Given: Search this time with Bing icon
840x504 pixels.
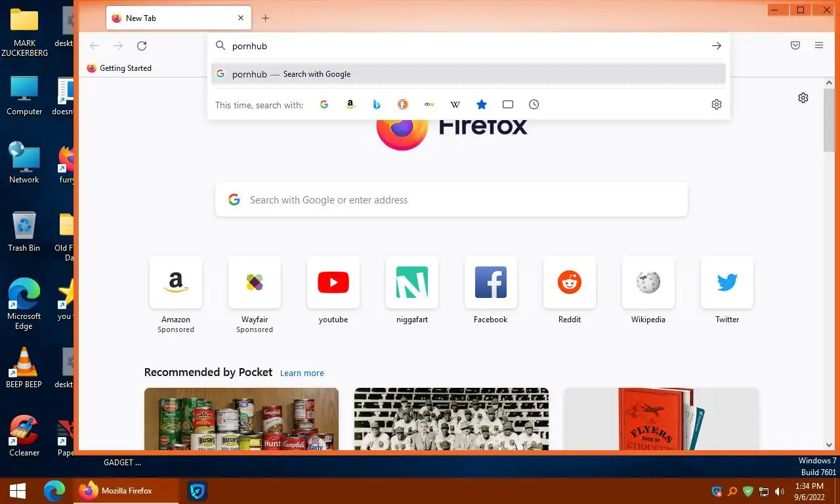Looking at the screenshot, I should pyautogui.click(x=377, y=104).
